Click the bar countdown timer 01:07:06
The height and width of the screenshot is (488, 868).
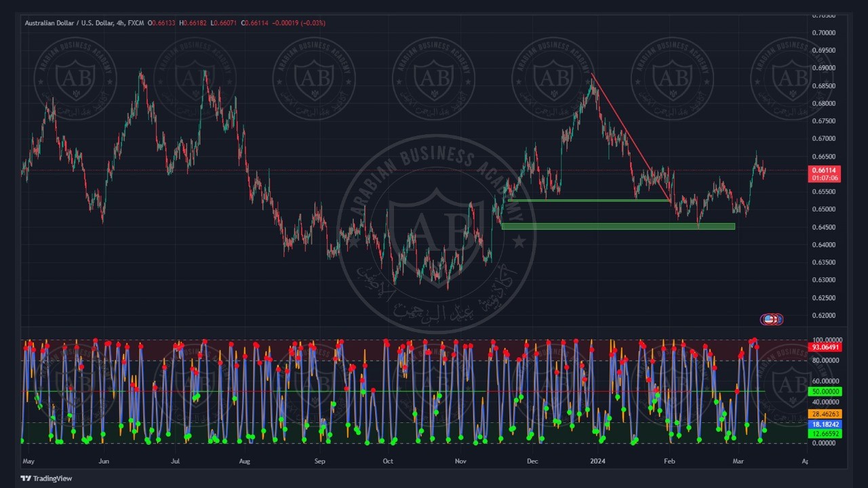(825, 178)
